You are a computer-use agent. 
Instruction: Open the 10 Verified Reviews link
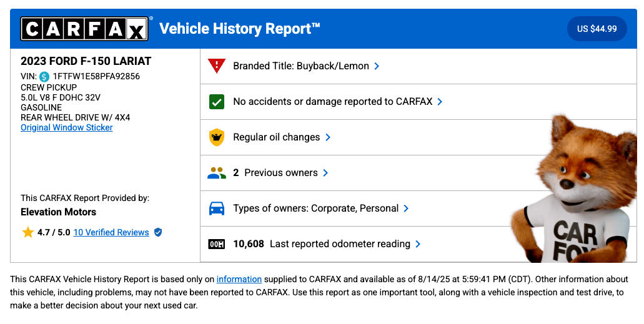(x=111, y=232)
